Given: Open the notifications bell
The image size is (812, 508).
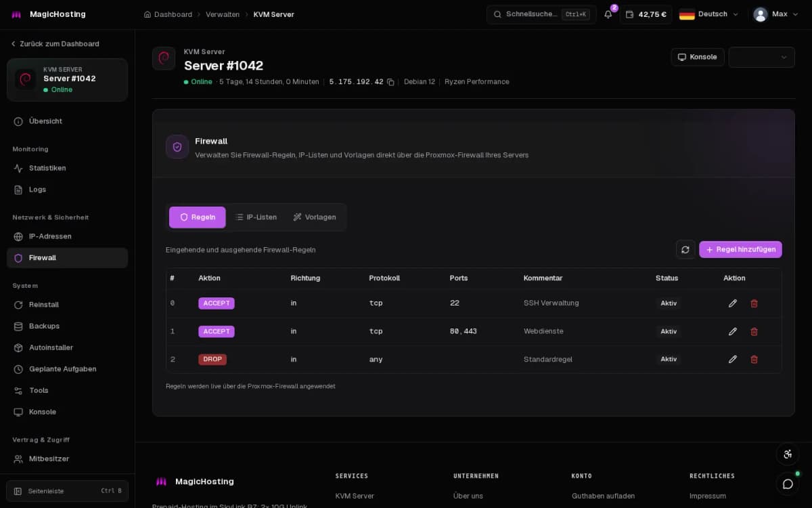Looking at the screenshot, I should pos(608,14).
